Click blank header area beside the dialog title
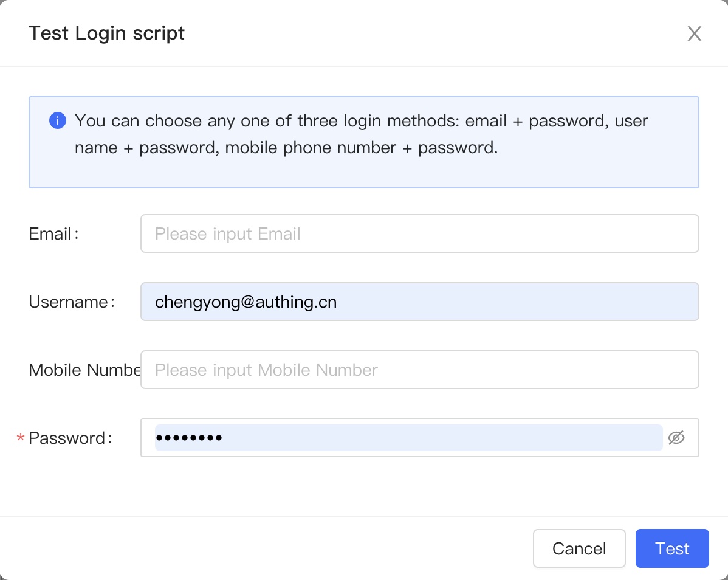The image size is (728, 580). (x=425, y=33)
